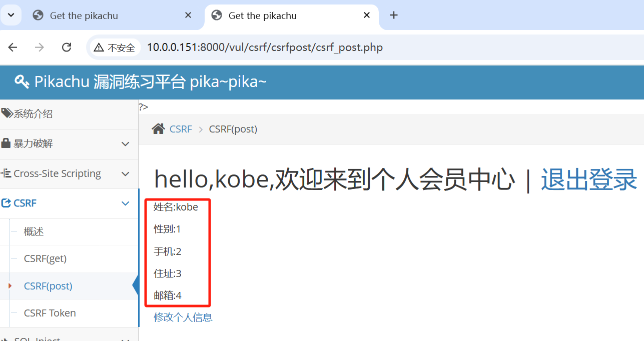Expand the 暴力破解 section
This screenshot has height=341, width=644.
(125, 143)
